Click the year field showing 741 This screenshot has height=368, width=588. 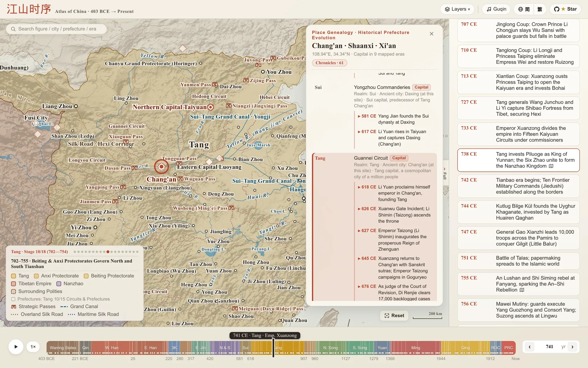click(x=550, y=347)
